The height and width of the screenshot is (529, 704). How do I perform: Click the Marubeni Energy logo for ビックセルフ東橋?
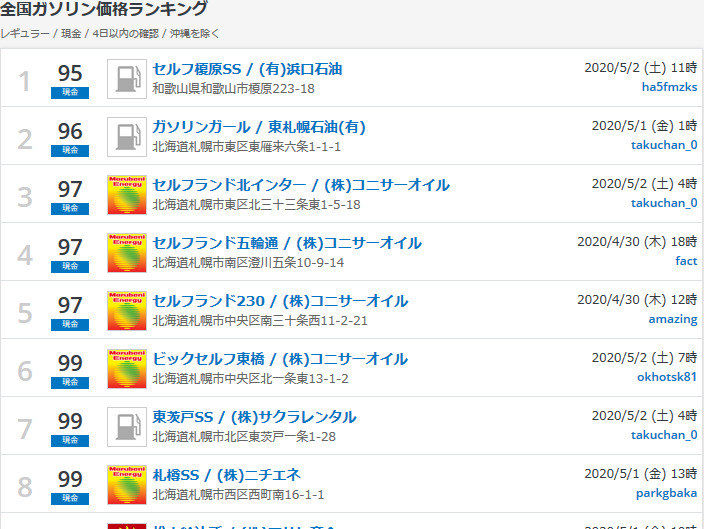click(127, 368)
